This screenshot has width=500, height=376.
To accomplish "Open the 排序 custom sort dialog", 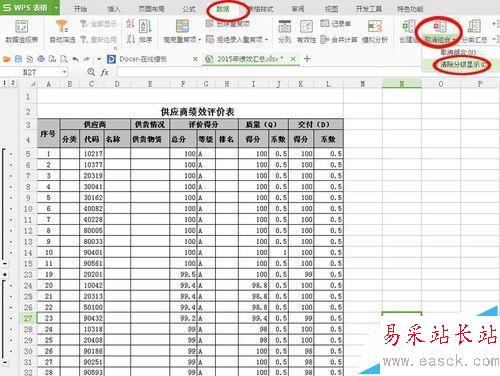I will 145,32.
